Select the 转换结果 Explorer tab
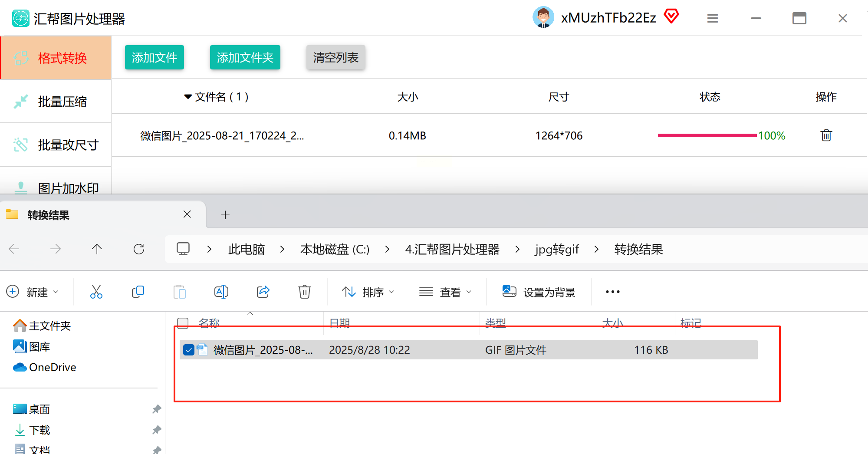868x454 pixels. [x=103, y=215]
